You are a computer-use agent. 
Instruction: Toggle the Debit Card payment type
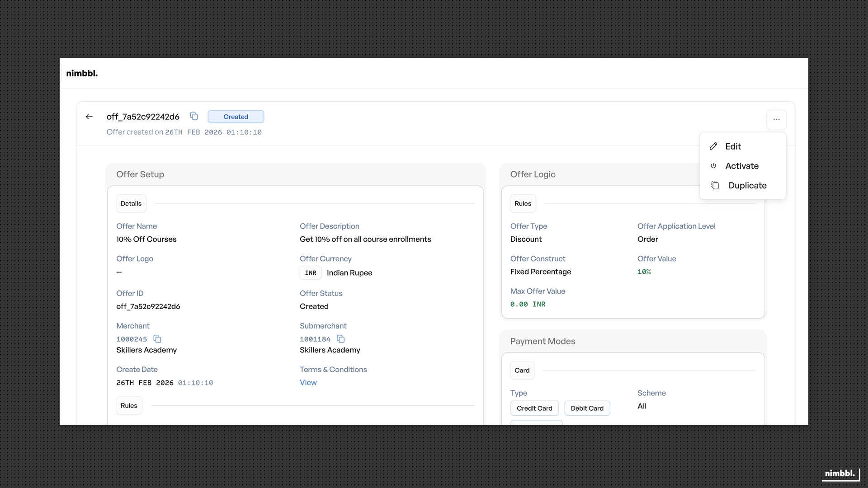click(x=587, y=408)
